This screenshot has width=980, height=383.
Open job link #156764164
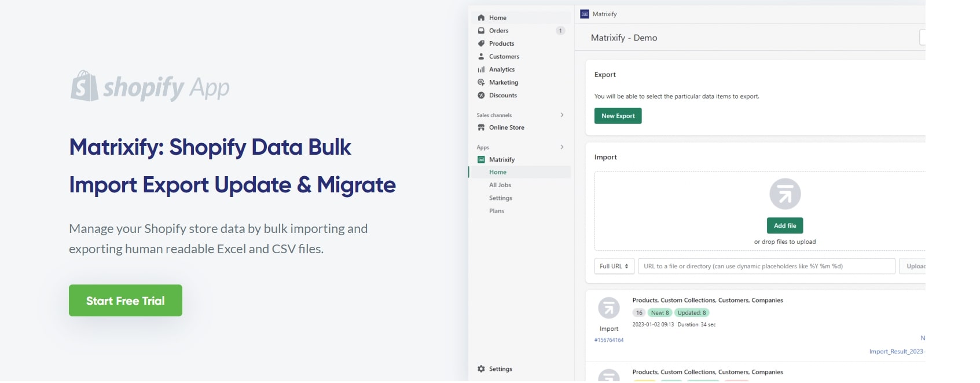(609, 340)
